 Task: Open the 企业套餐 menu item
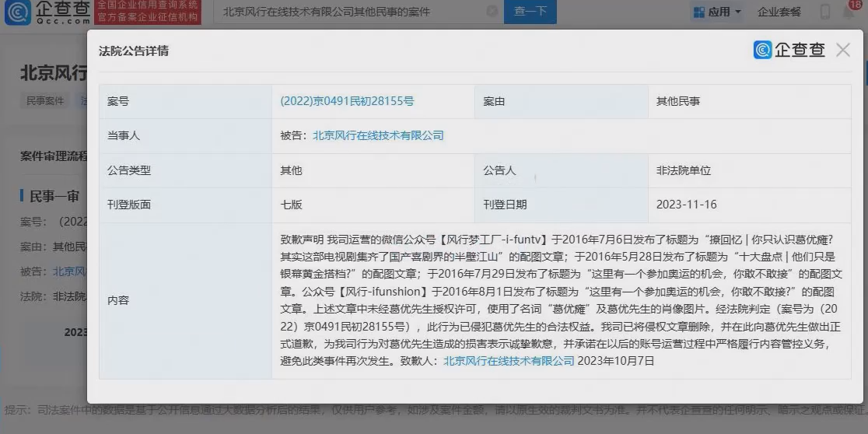coord(779,12)
